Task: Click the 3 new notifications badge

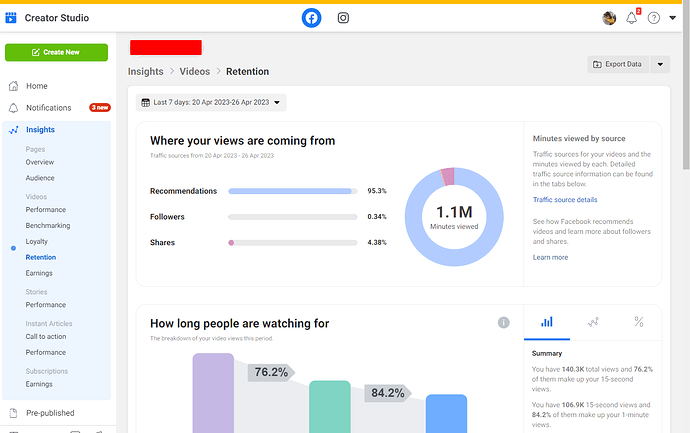Action: coord(100,107)
